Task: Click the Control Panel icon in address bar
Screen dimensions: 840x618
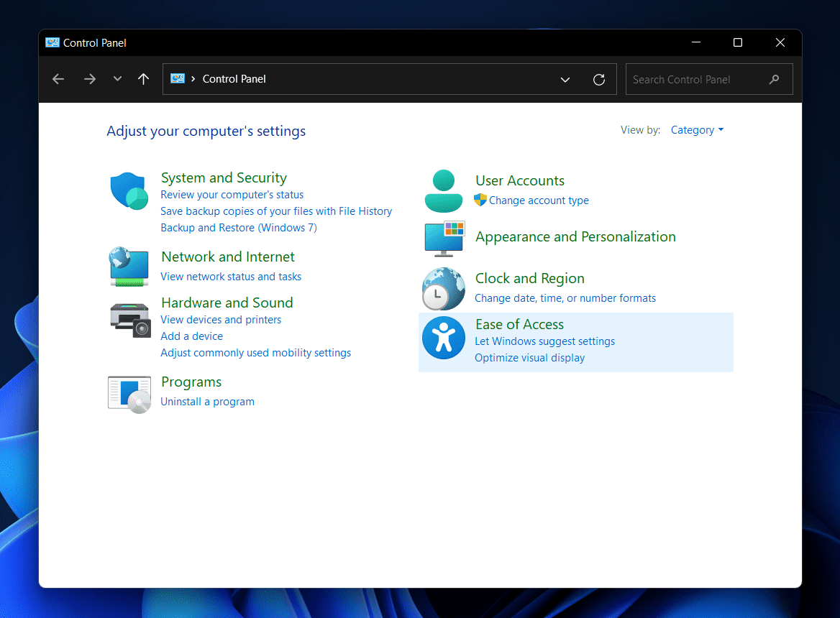Action: [177, 79]
